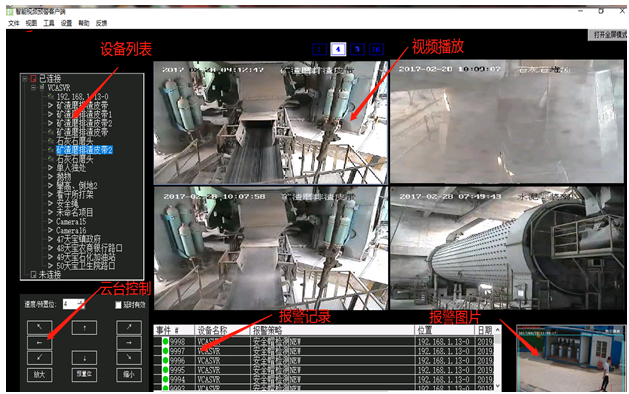This screenshot has height=394, width=629.
Task: Pan camera up with PTZ up arrow
Action: pos(84,328)
